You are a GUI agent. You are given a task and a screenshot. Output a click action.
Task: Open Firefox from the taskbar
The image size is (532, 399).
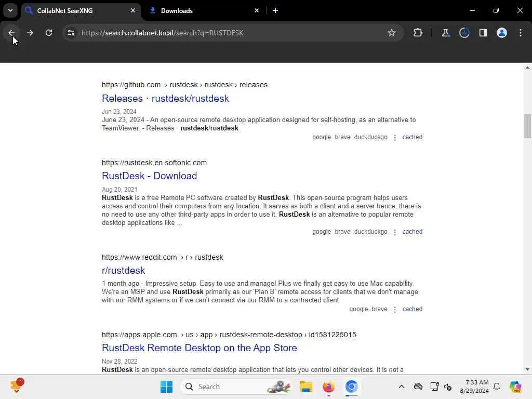pyautogui.click(x=328, y=387)
